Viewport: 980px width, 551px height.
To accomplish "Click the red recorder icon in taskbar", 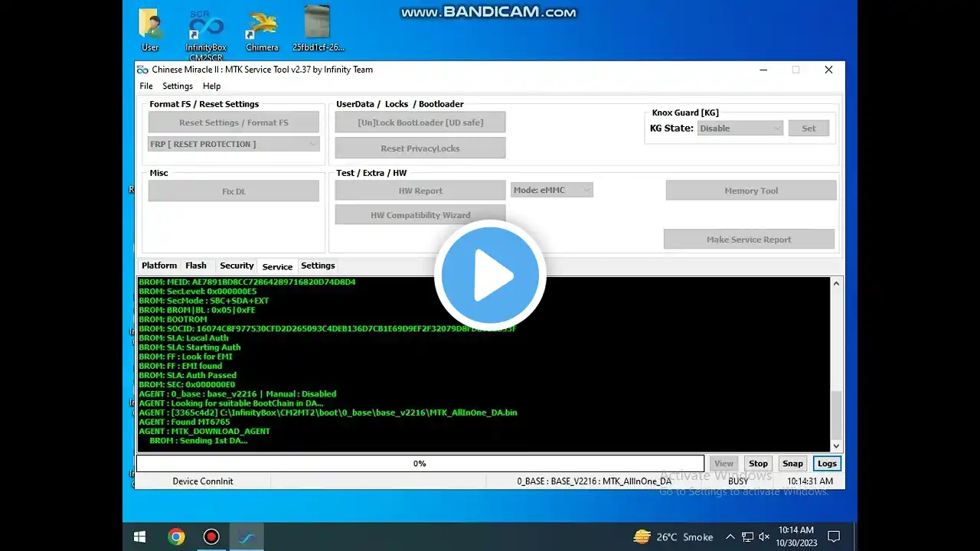I will click(x=211, y=536).
